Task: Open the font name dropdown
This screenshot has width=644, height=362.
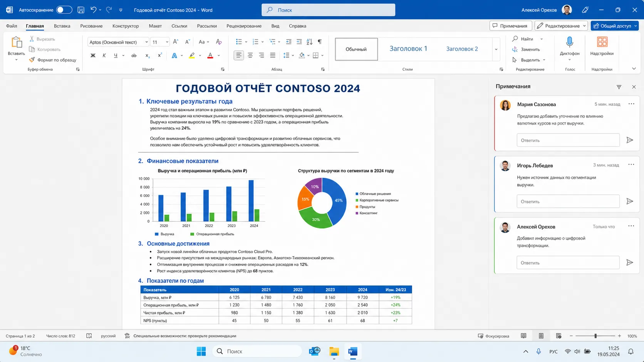Action: [x=146, y=42]
